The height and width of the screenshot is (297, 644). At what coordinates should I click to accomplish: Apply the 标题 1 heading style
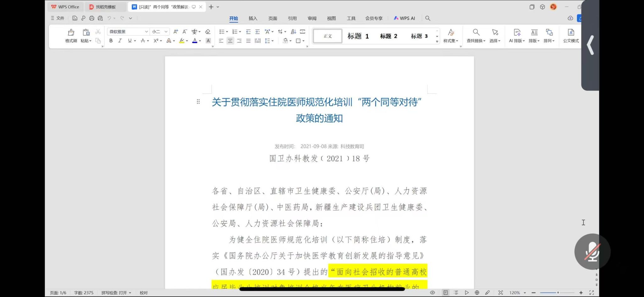point(358,36)
